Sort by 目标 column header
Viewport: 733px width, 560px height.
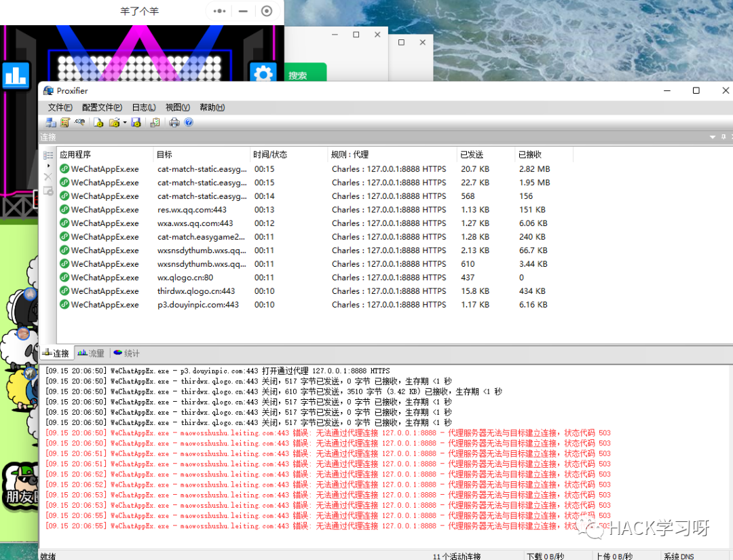202,155
